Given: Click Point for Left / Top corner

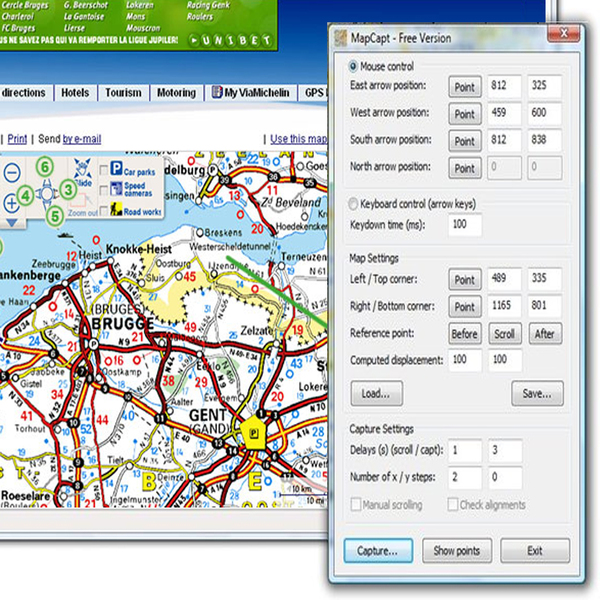Looking at the screenshot, I should coord(465,280).
